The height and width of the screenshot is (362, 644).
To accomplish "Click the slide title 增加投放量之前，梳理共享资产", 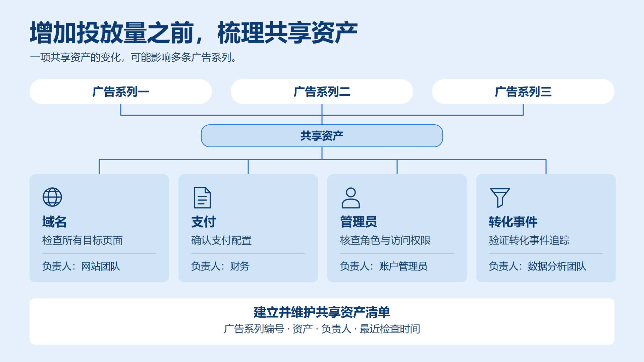I will 194,33.
